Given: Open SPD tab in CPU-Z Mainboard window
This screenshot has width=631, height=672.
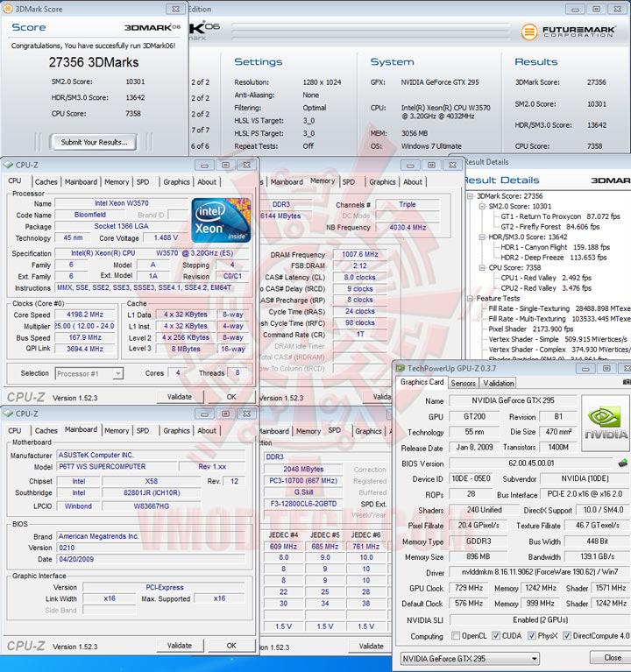Looking at the screenshot, I should pyautogui.click(x=143, y=430).
